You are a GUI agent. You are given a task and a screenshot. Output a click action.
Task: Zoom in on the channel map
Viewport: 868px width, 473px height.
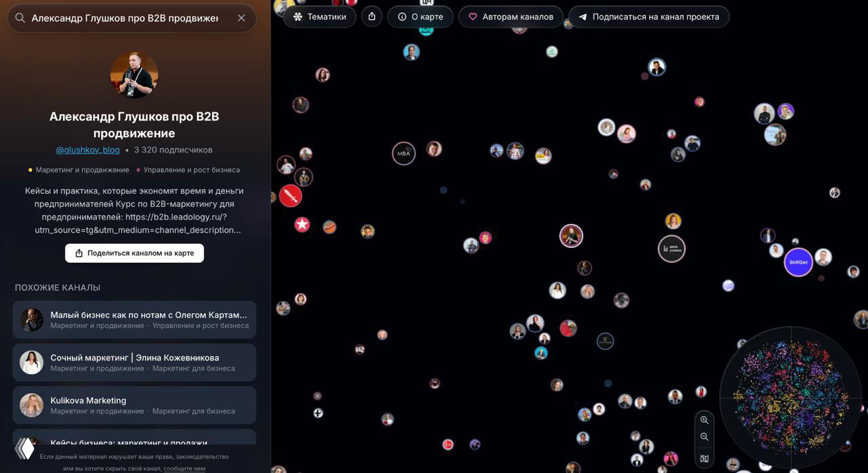[x=704, y=420]
